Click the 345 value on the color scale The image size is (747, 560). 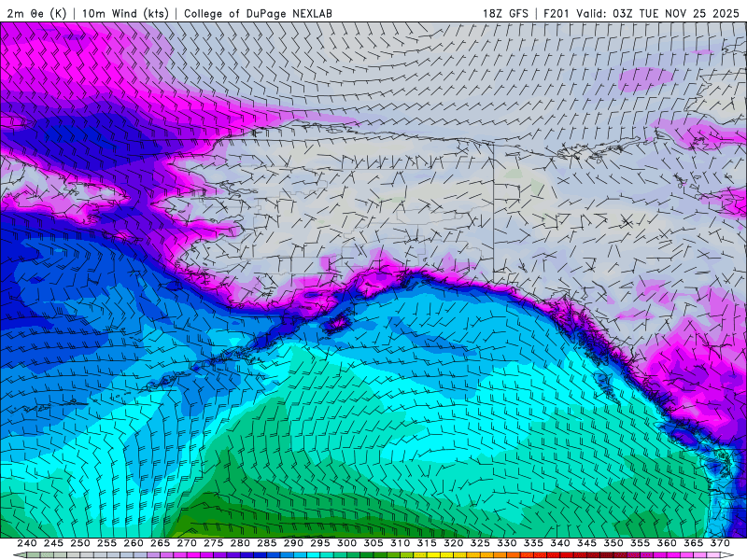[x=587, y=543]
